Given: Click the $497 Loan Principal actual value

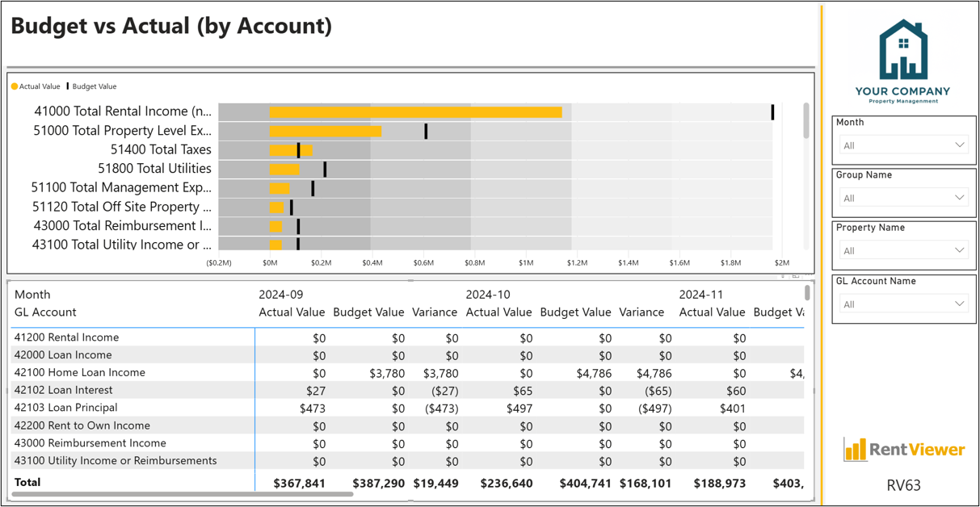Looking at the screenshot, I should point(519,408).
